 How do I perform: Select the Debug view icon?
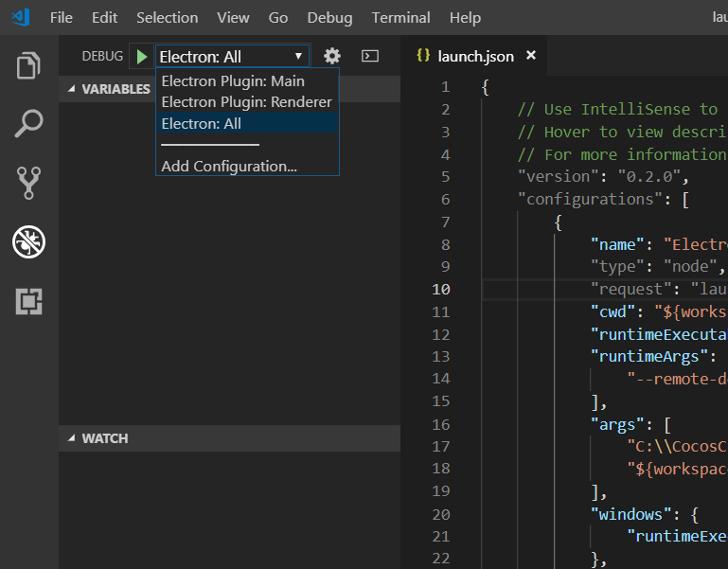(x=29, y=242)
